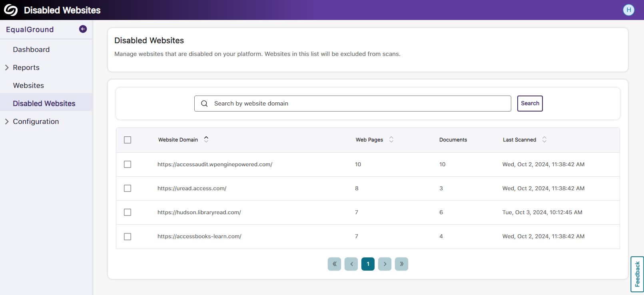Image resolution: width=644 pixels, height=295 pixels.
Task: Open the Feedback side tab
Action: (637, 274)
